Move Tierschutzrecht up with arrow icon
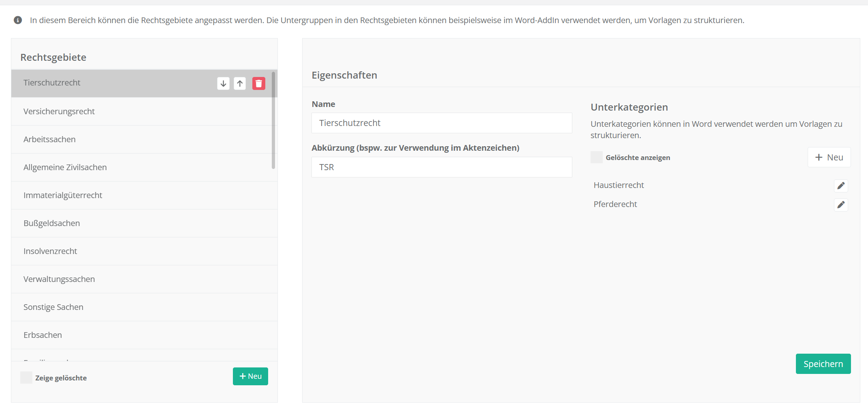 240,83
